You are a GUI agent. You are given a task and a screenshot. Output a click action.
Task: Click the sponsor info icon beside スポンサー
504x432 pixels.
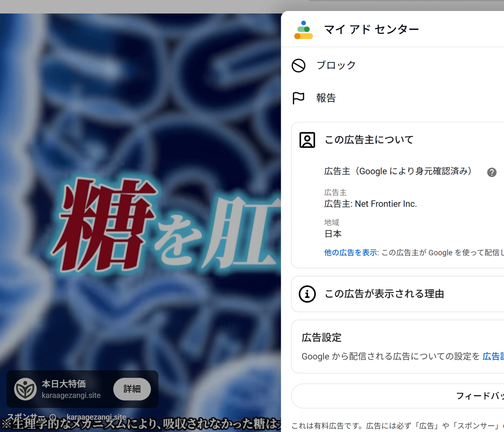(53, 417)
